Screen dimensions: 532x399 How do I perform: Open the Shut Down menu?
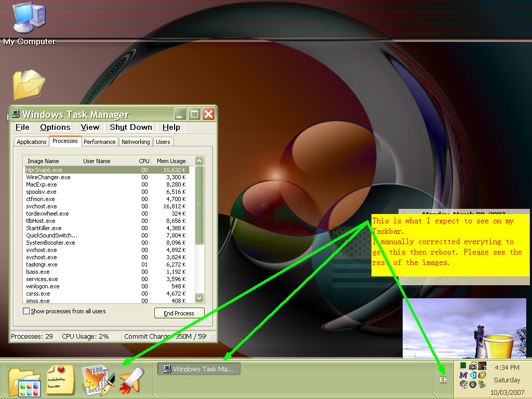[x=131, y=127]
